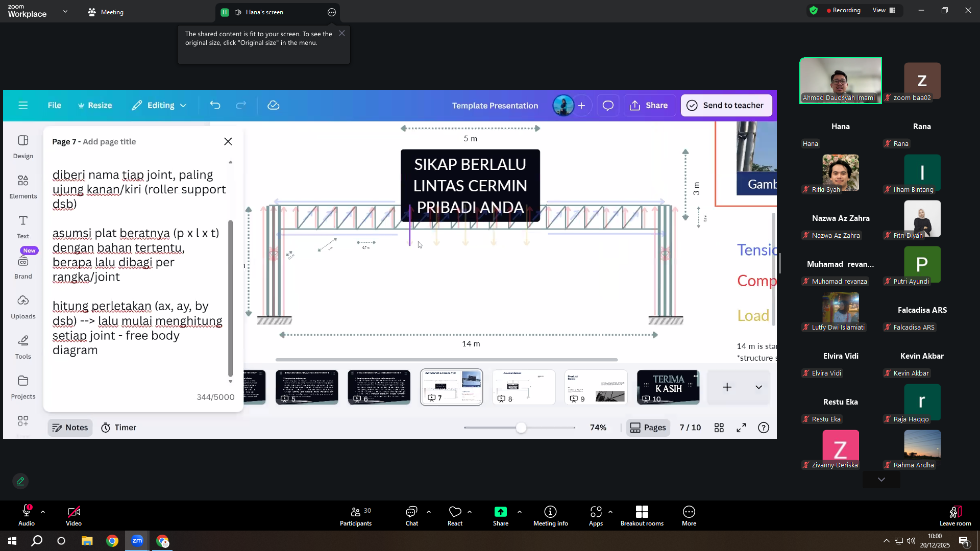
Task: Expand Apps options caret
Action: coord(610,512)
